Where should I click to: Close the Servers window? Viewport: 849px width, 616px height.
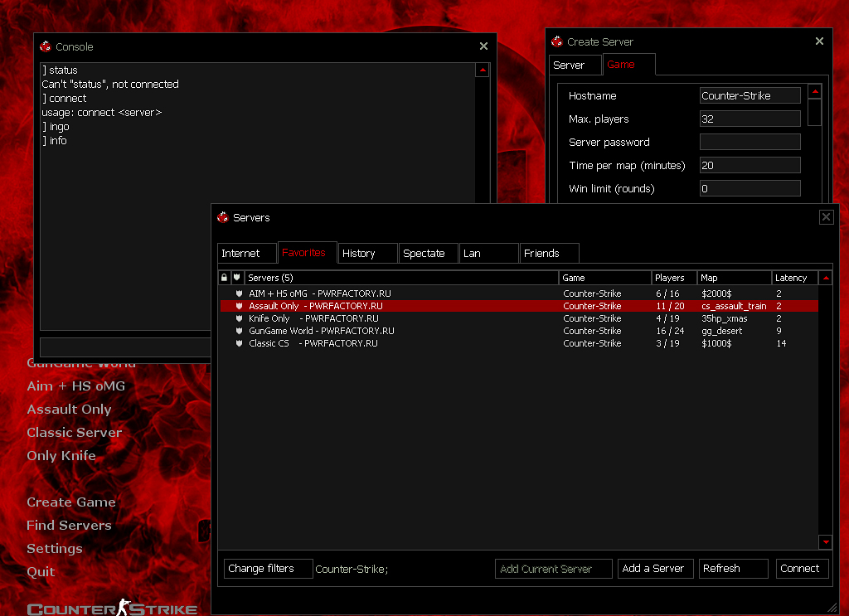pyautogui.click(x=827, y=217)
